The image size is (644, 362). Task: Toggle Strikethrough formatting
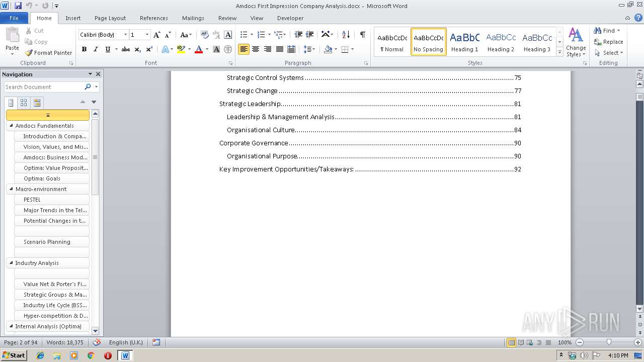126,49
